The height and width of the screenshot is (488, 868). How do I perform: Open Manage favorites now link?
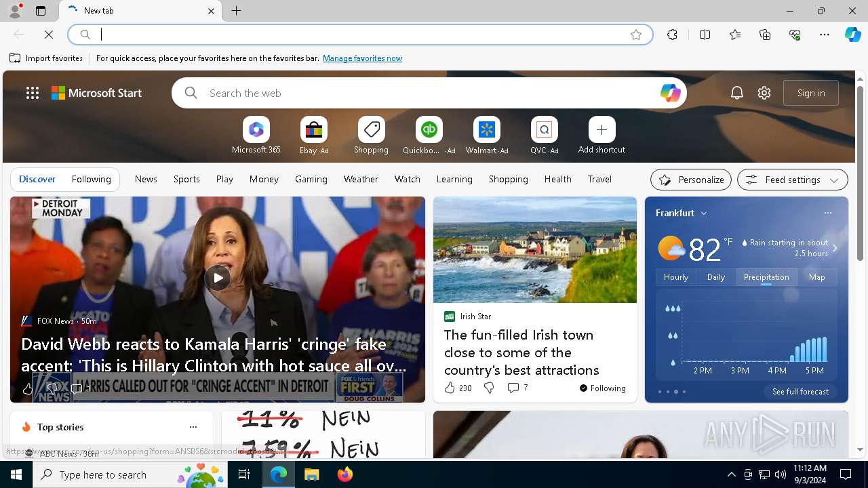coord(362,58)
